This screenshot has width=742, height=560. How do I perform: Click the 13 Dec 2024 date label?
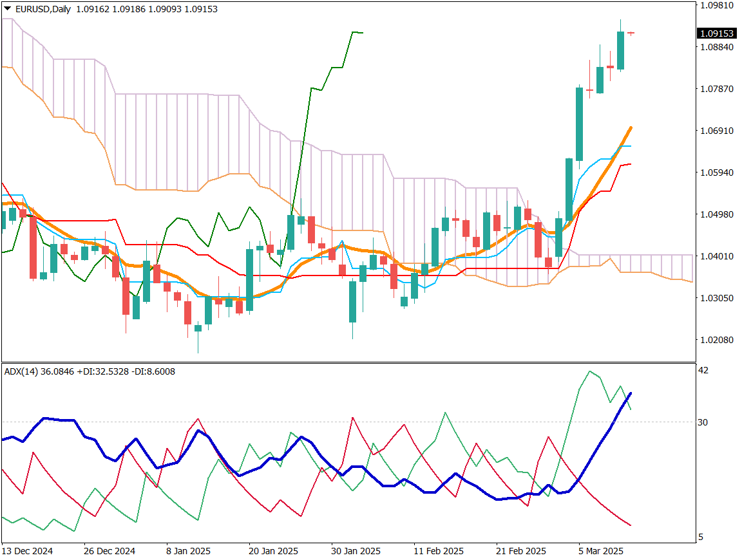pos(27,552)
